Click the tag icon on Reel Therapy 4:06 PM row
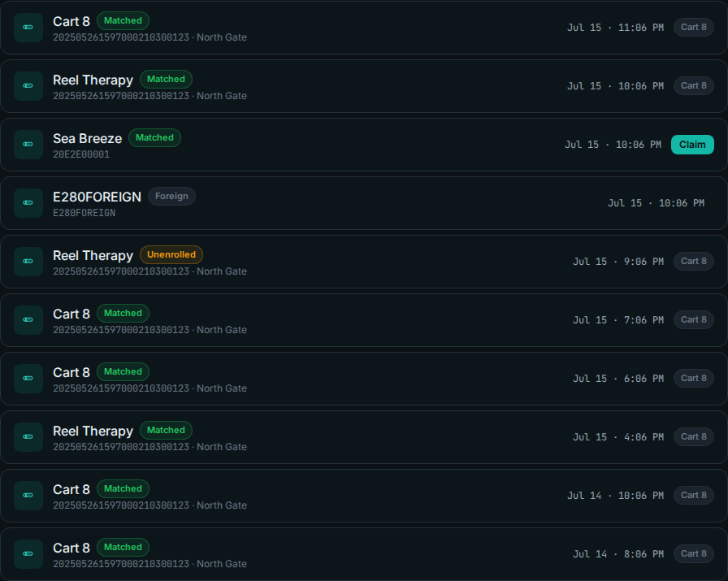This screenshot has width=728, height=581. (x=28, y=437)
